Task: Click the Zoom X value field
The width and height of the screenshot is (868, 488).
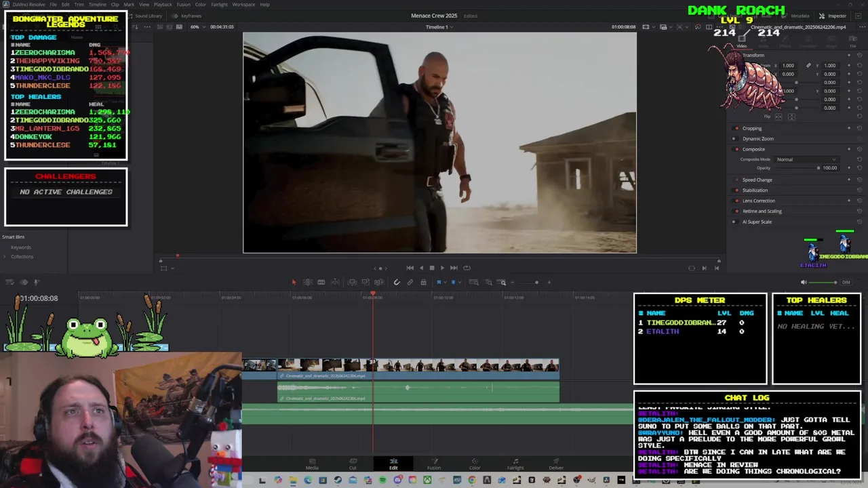Action: 788,66
